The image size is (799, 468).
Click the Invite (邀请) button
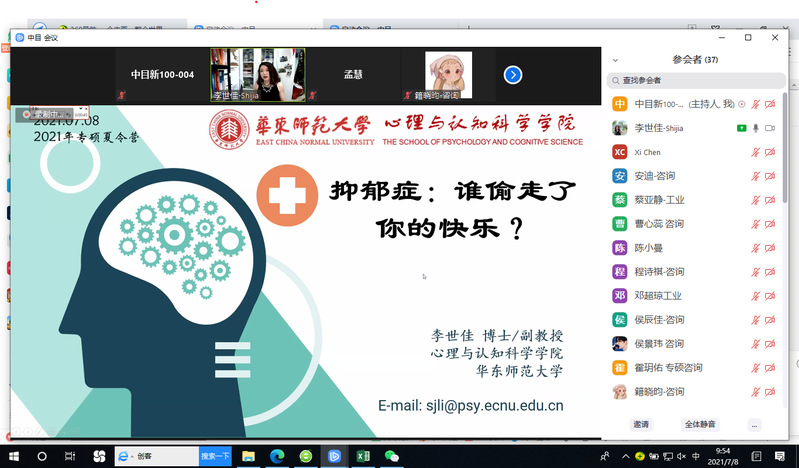click(640, 425)
